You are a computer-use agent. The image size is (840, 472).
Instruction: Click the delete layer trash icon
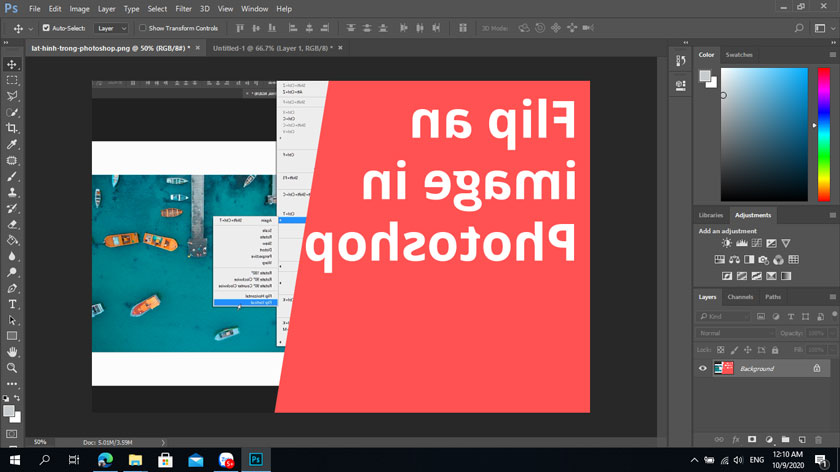point(819,440)
